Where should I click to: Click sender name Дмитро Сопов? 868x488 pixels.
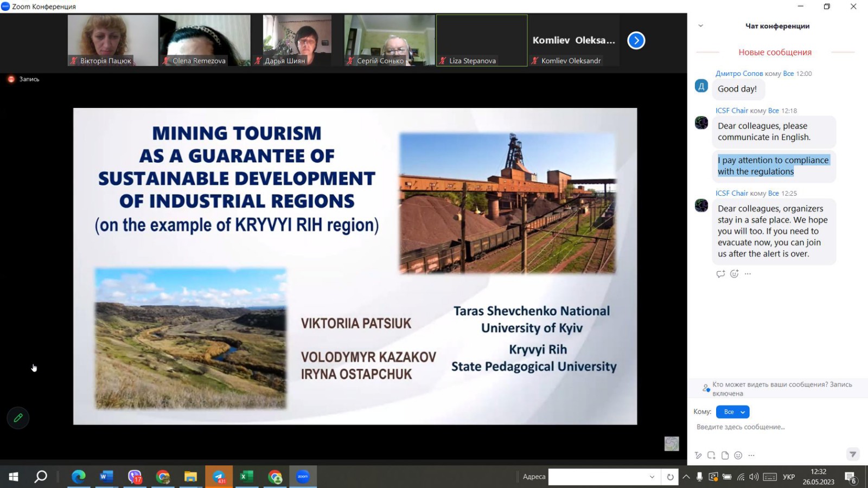pyautogui.click(x=739, y=74)
